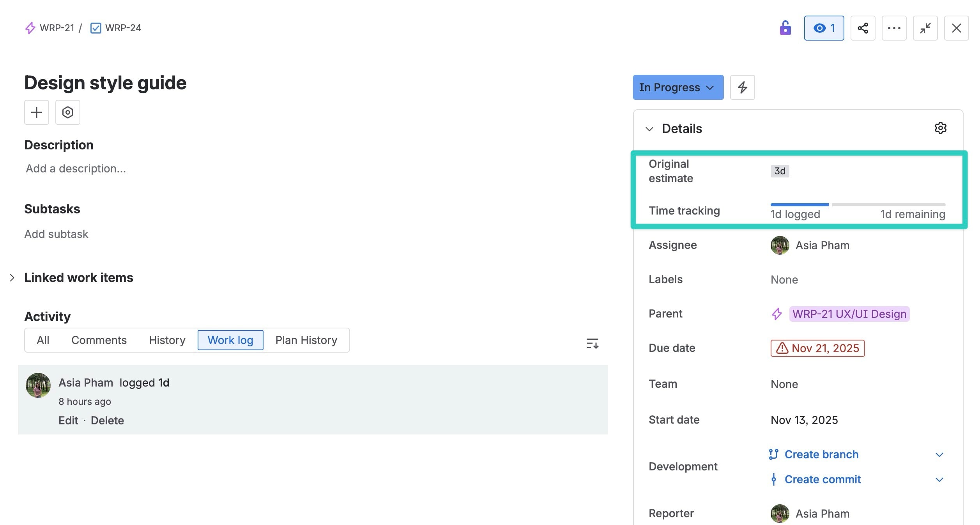Click the time tracking progress bar
980x525 pixels.
click(x=858, y=204)
